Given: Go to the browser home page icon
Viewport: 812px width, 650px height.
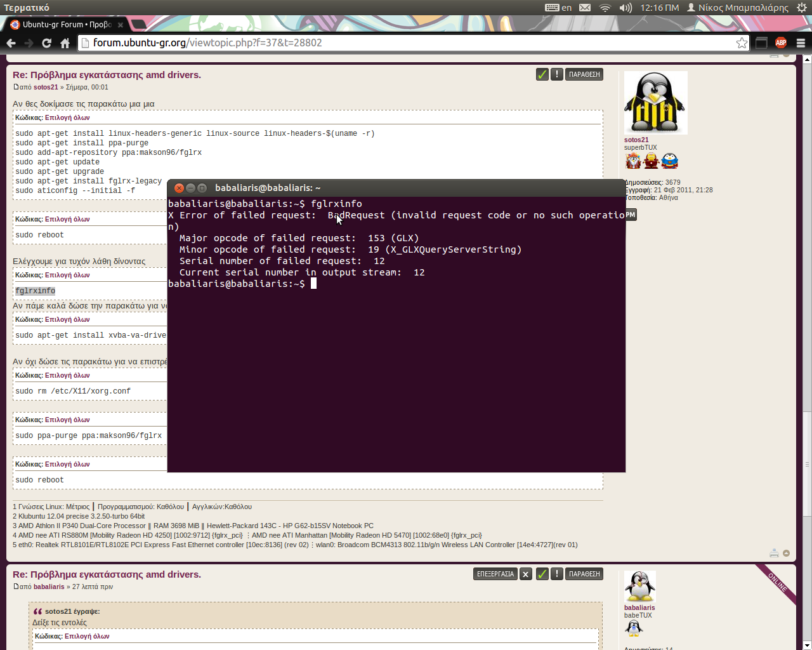Looking at the screenshot, I should point(65,43).
